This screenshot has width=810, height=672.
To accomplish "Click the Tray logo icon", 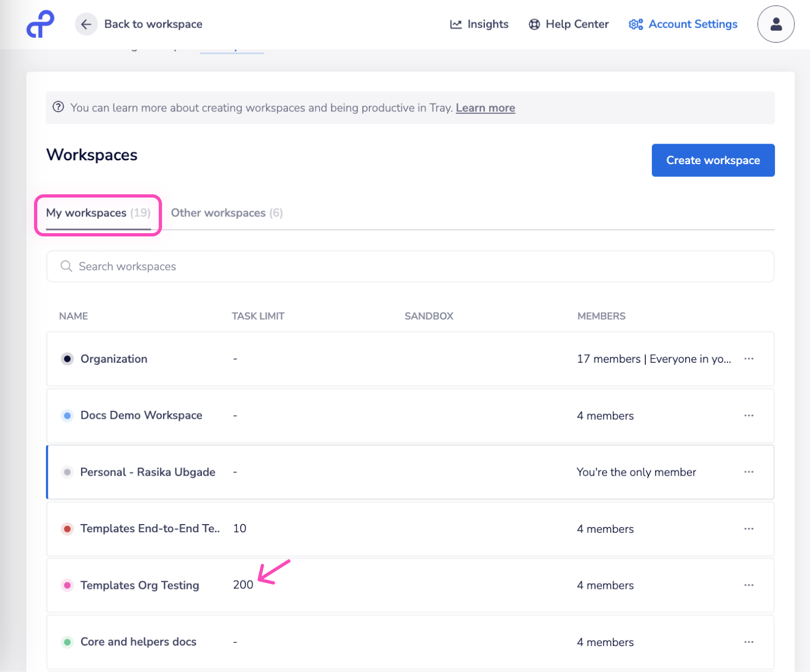I will click(x=40, y=24).
